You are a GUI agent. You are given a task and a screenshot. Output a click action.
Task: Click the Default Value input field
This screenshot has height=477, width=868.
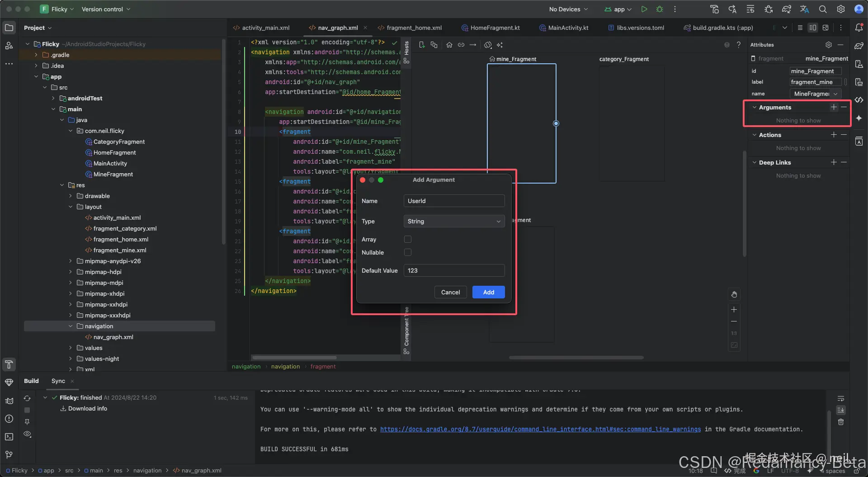pos(454,270)
